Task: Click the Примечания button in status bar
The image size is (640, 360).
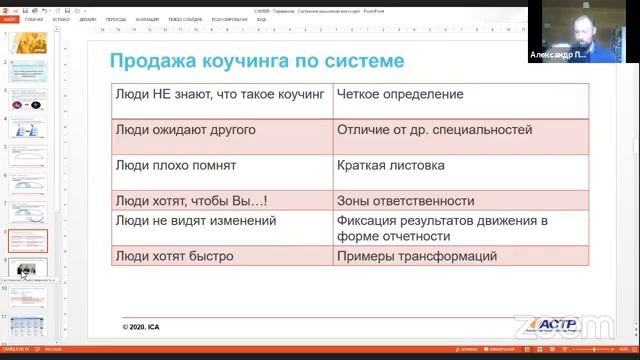Action: [x=500, y=349]
